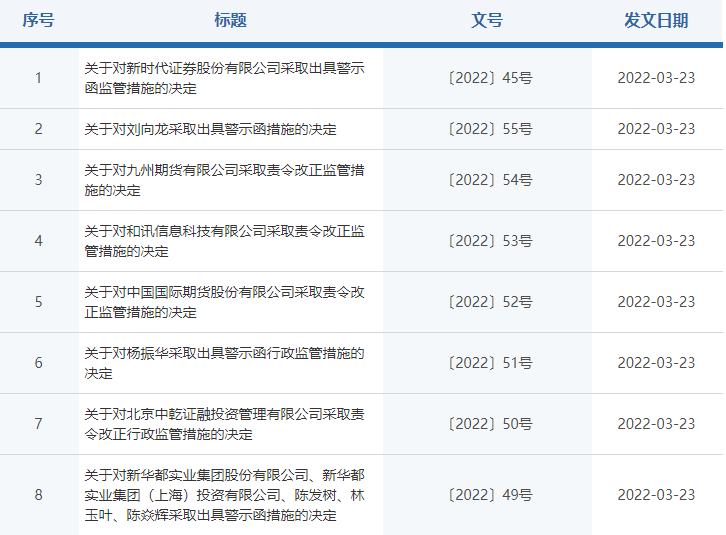Click the date for 〔2022〕49号 row

(657, 495)
